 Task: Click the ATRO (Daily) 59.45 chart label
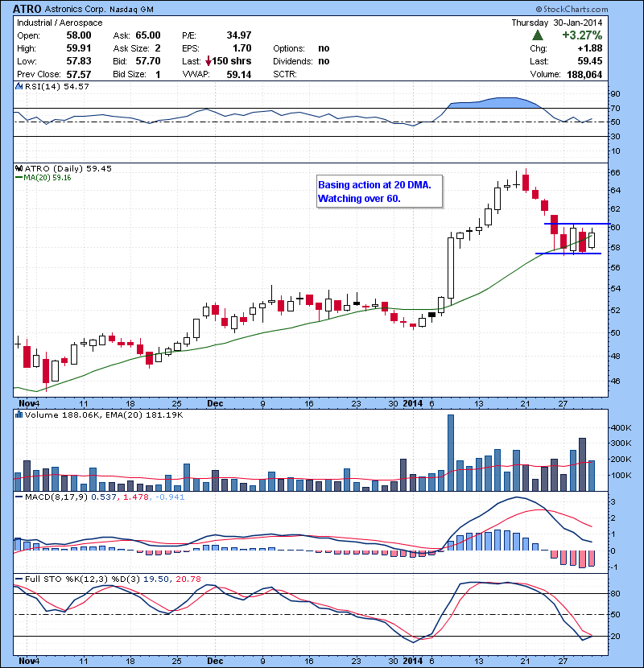click(68, 168)
